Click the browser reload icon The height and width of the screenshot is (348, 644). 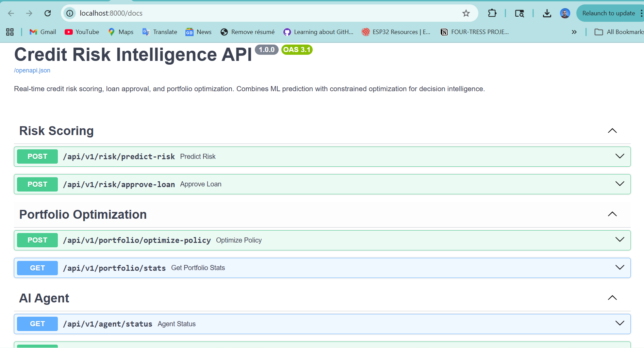click(x=48, y=13)
